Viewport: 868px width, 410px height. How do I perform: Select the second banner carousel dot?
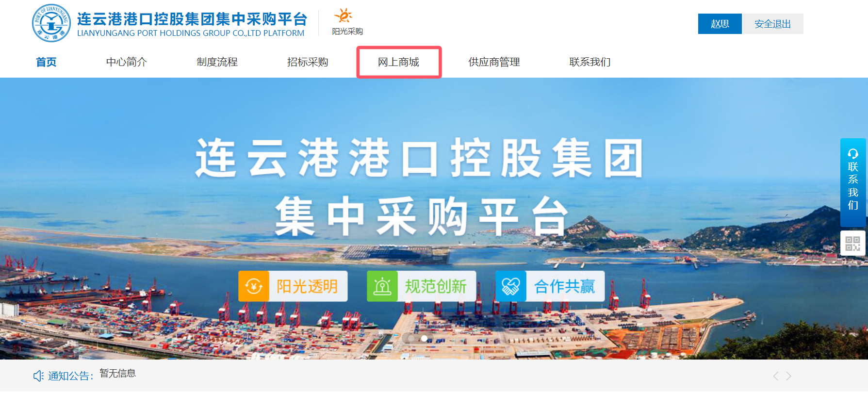(x=424, y=339)
